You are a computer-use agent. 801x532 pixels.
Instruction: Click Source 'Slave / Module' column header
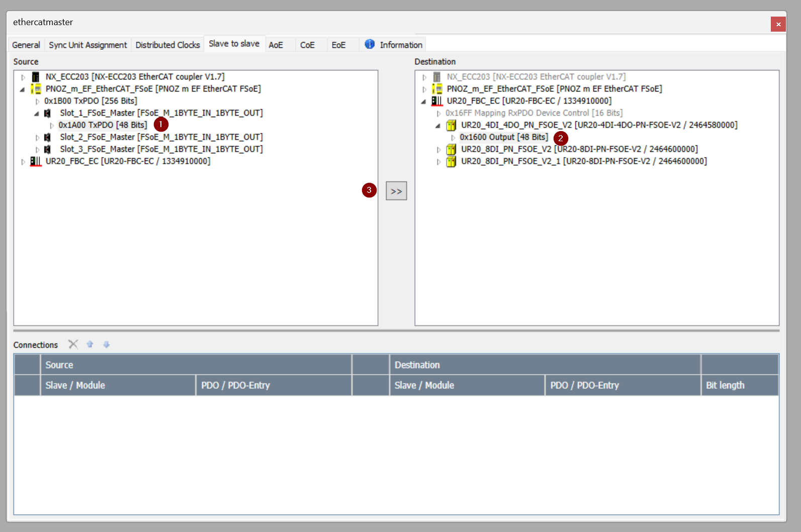[118, 385]
